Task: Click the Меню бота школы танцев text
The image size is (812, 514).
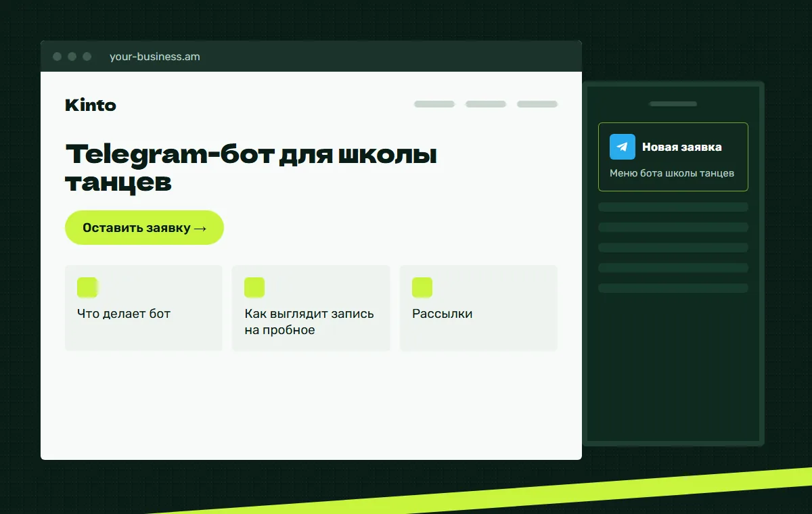Action: coord(672,173)
